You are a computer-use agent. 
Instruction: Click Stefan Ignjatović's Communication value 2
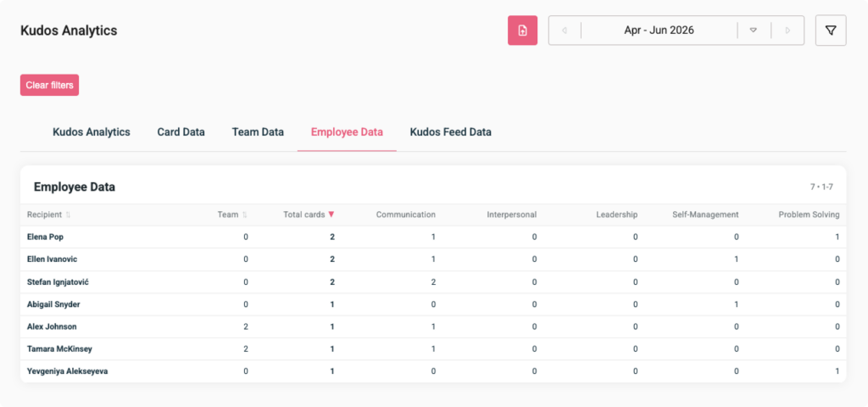(433, 282)
